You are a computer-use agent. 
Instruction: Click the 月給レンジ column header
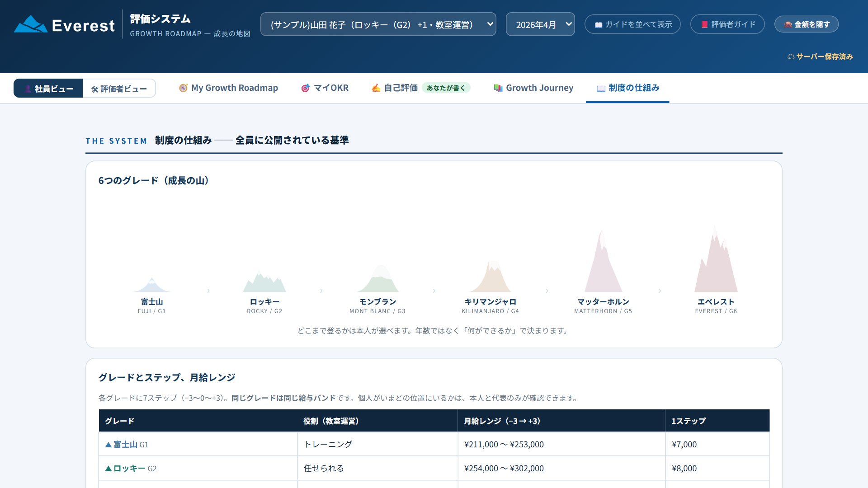pyautogui.click(x=561, y=421)
